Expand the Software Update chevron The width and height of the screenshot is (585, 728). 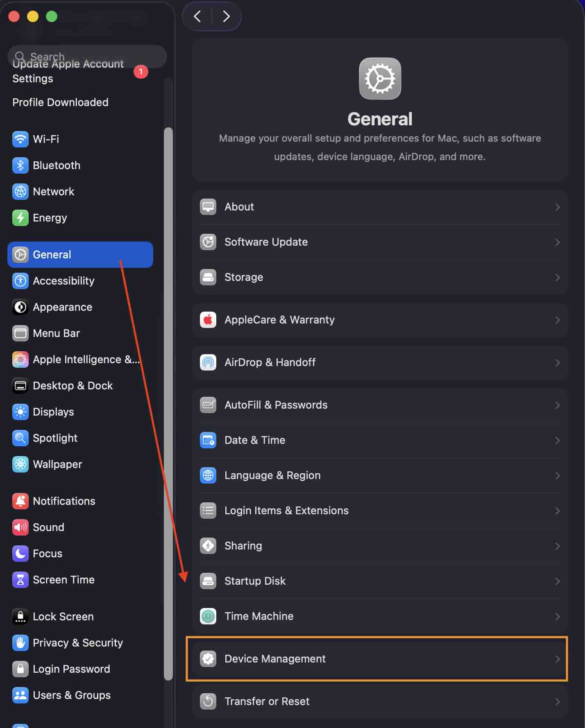click(x=557, y=242)
